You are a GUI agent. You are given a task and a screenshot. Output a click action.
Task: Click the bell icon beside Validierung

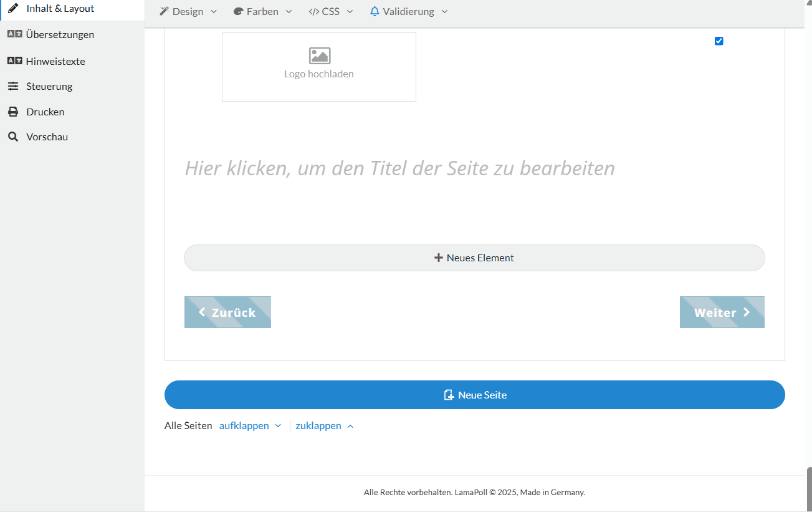tap(375, 11)
